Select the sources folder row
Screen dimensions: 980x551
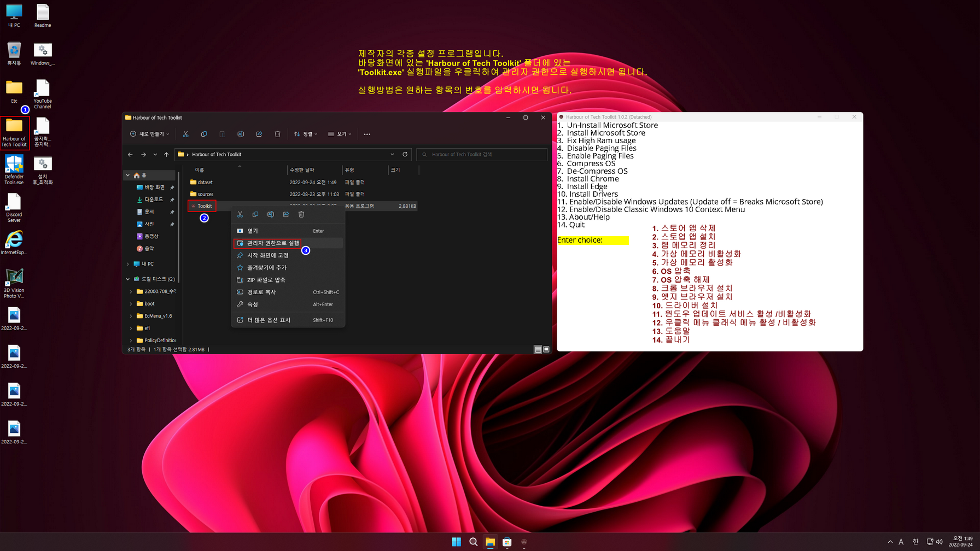[x=302, y=194]
